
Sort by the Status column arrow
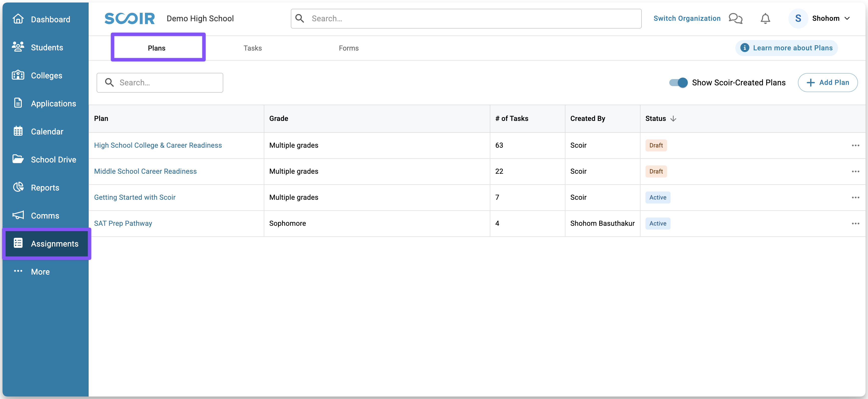(x=673, y=119)
